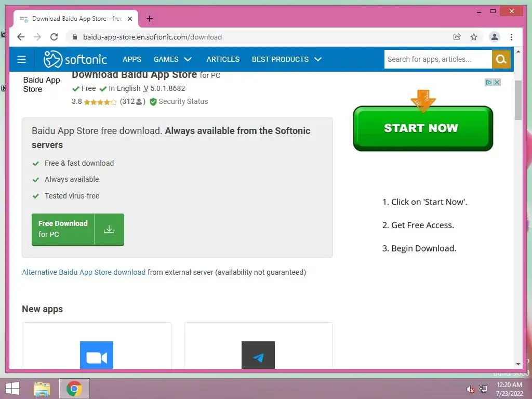532x399 pixels.
Task: Share this page via share icon
Action: (x=457, y=37)
